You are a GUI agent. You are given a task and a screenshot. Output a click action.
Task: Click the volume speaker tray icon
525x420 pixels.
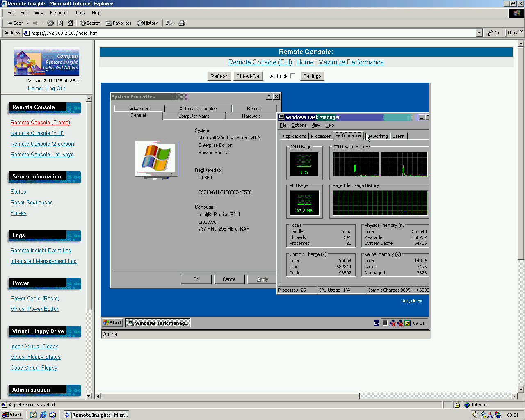tap(475, 415)
